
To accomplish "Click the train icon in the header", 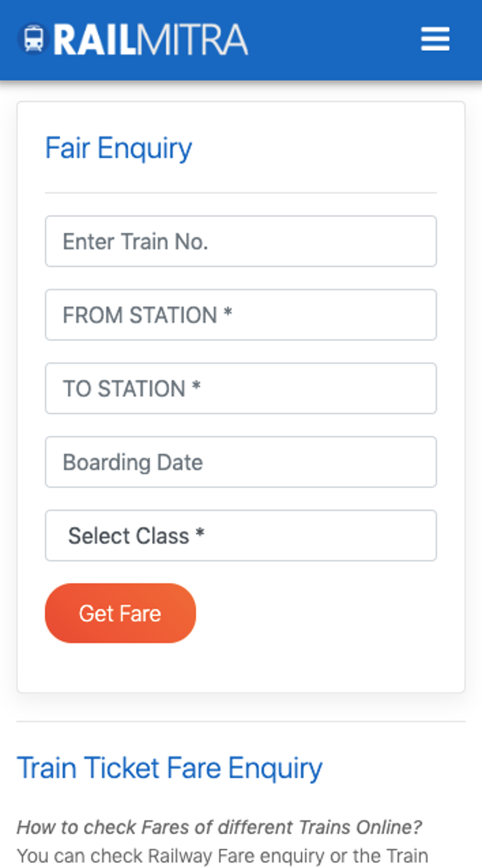I will [x=34, y=39].
